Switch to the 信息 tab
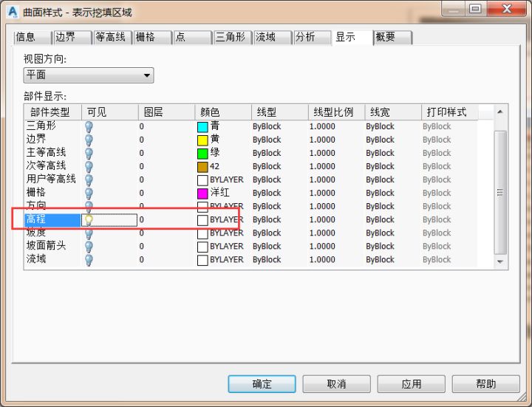 click(33, 38)
